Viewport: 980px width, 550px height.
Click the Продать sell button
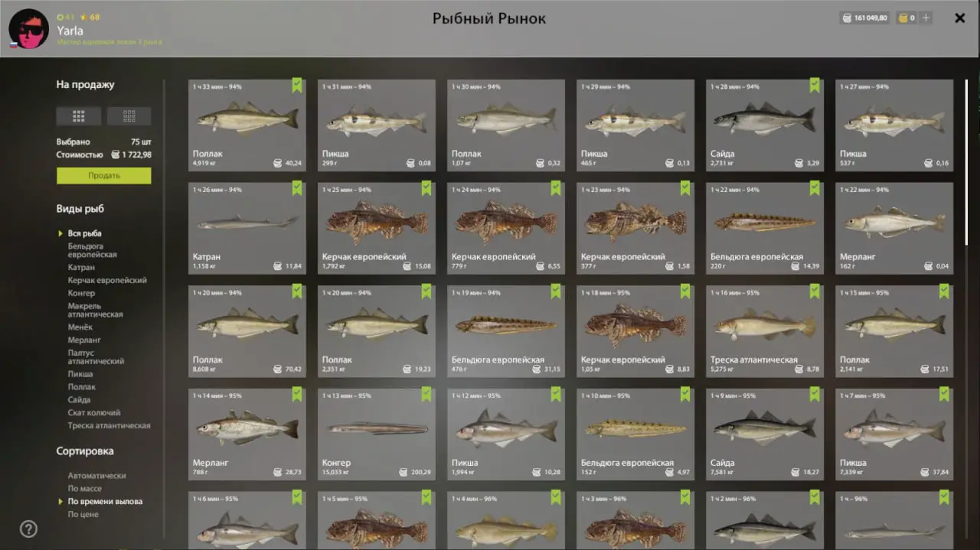click(x=103, y=175)
